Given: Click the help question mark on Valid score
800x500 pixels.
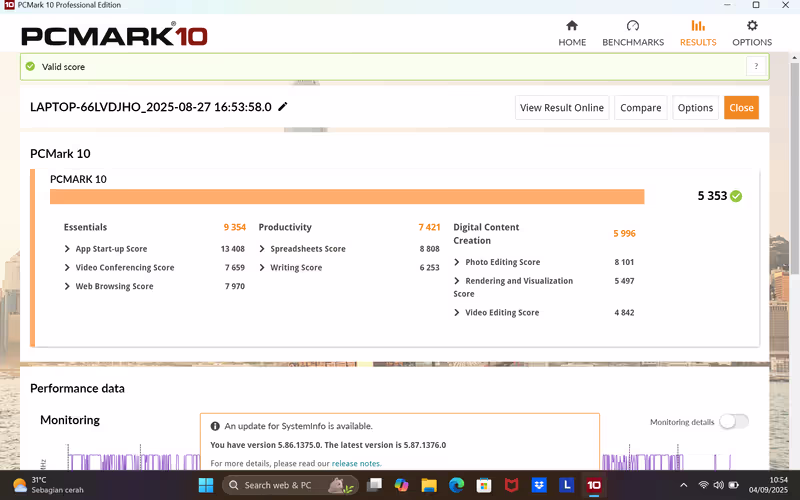Looking at the screenshot, I should (756, 66).
